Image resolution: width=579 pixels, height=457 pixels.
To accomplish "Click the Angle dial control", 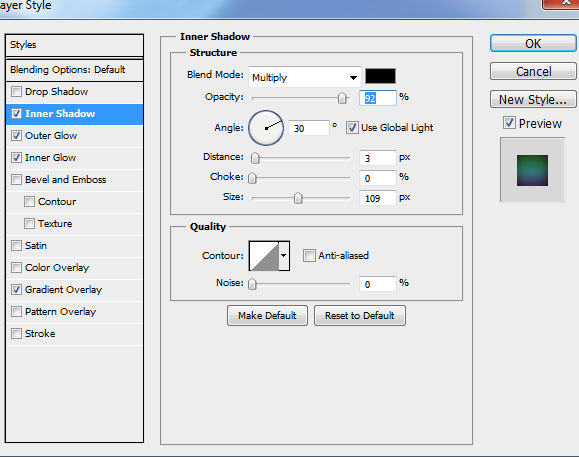I will point(266,128).
